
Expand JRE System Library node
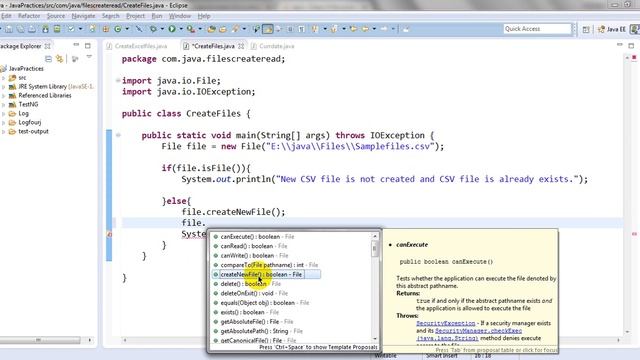pyautogui.click(x=4, y=87)
